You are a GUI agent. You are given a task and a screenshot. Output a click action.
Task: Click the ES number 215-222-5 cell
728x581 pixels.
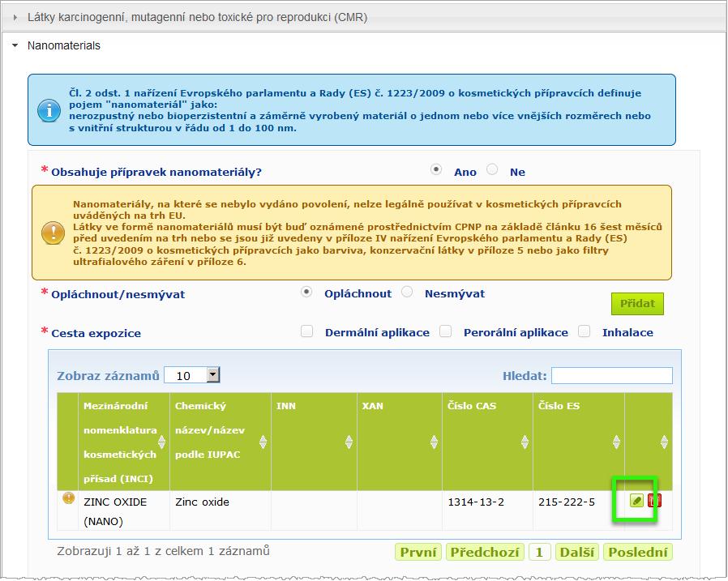pyautogui.click(x=579, y=511)
